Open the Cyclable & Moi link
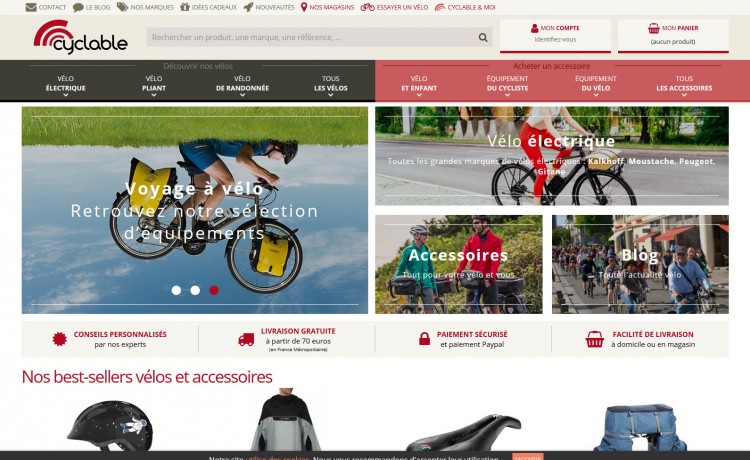 pos(465,7)
